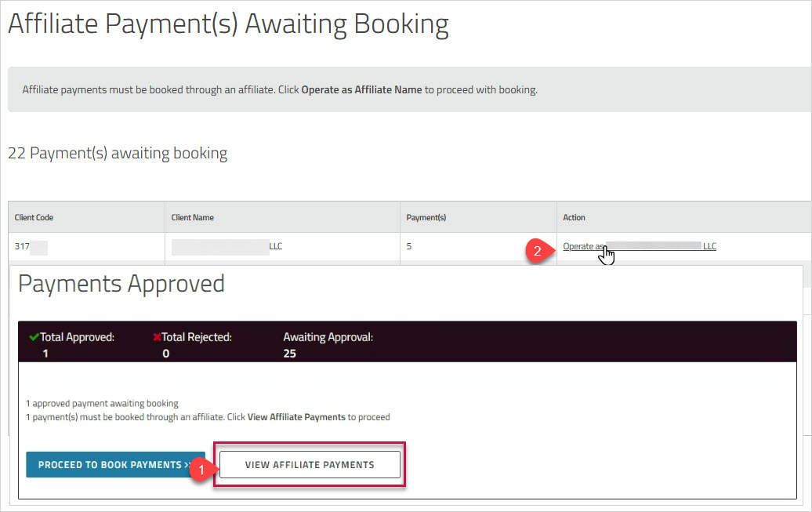Click the green checkmark beside Total Approved
The height and width of the screenshot is (512, 812).
tap(34, 337)
